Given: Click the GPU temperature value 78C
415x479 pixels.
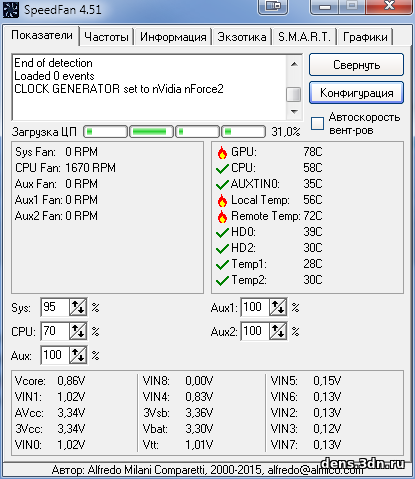Looking at the screenshot, I should (x=313, y=152).
